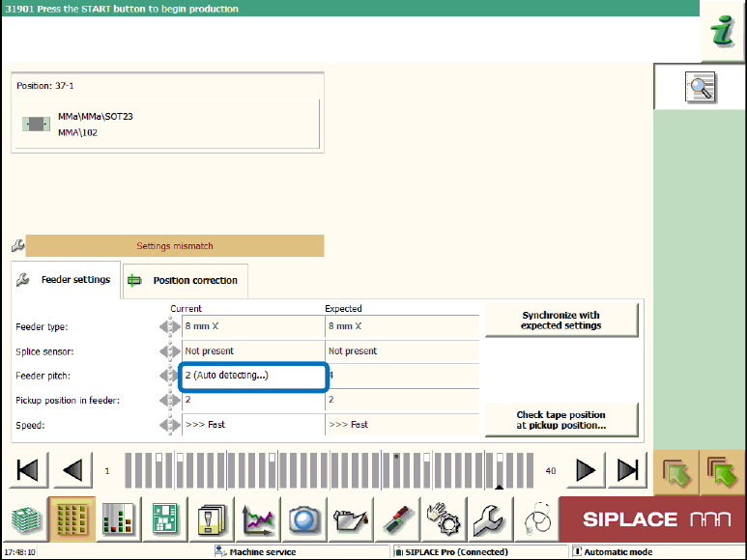Click the magnifier document search icon
The width and height of the screenshot is (747, 560).
(700, 87)
